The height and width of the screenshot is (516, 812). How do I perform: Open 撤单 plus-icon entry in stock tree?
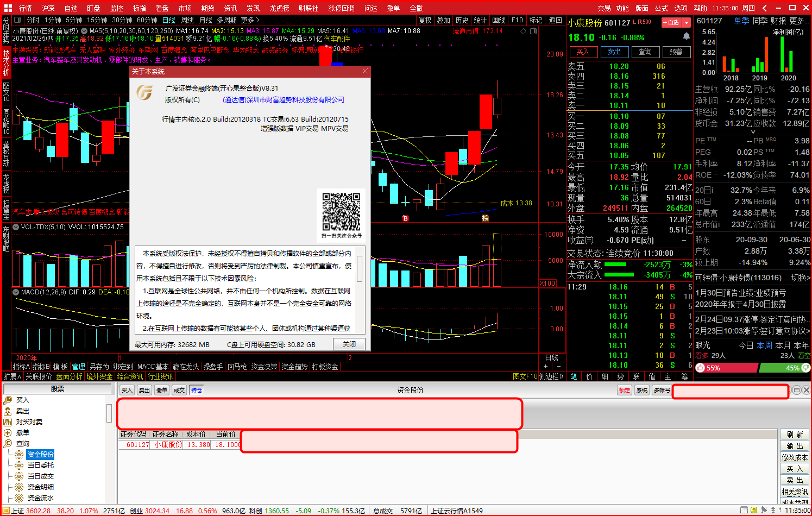[x=16, y=433]
